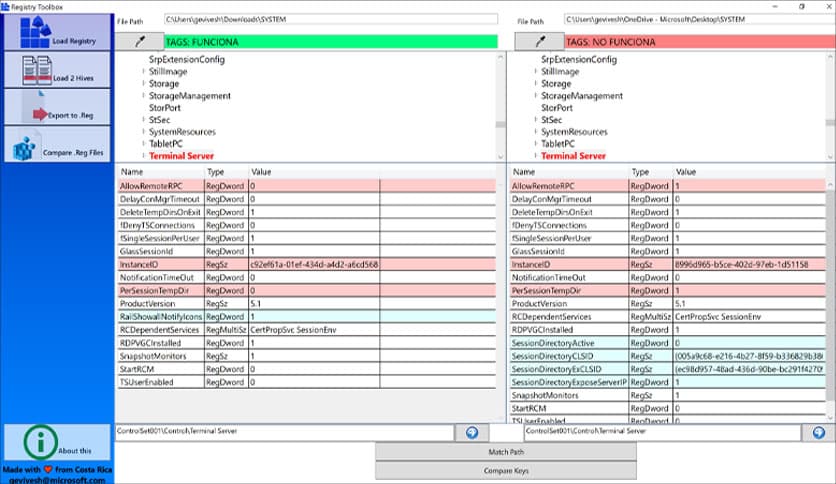Expand Terminal Server in the right tree

pyautogui.click(x=535, y=156)
